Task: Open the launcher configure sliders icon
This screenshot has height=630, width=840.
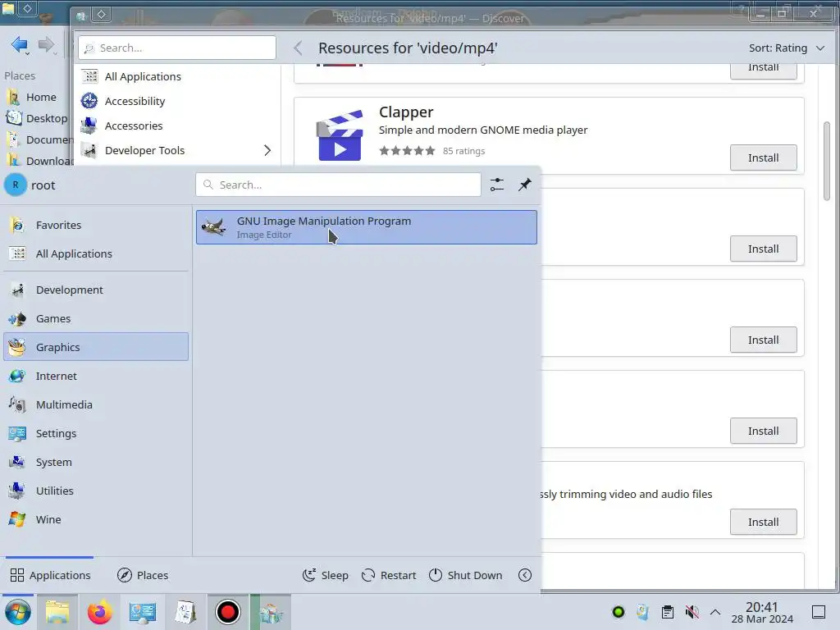Action: tap(496, 185)
